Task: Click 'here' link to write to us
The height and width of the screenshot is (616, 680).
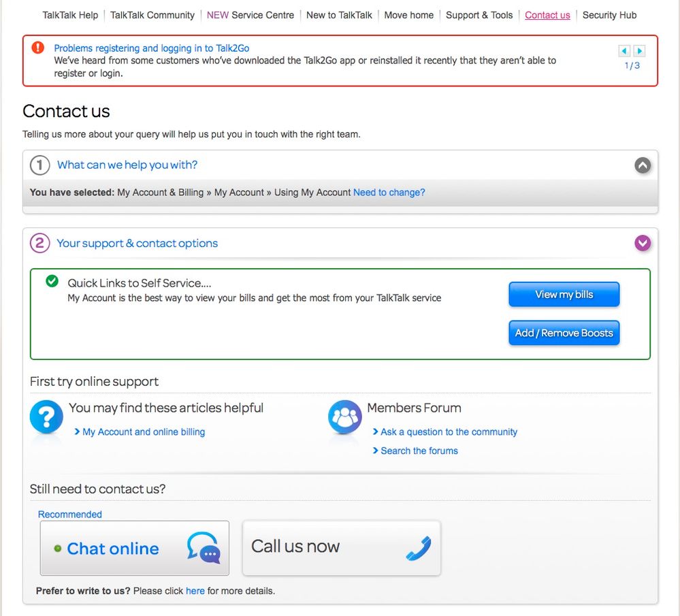Action: pyautogui.click(x=195, y=591)
